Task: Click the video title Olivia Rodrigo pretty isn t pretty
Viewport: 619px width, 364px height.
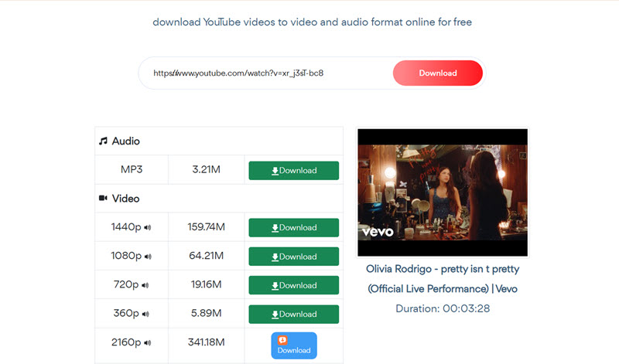Action: tap(443, 279)
